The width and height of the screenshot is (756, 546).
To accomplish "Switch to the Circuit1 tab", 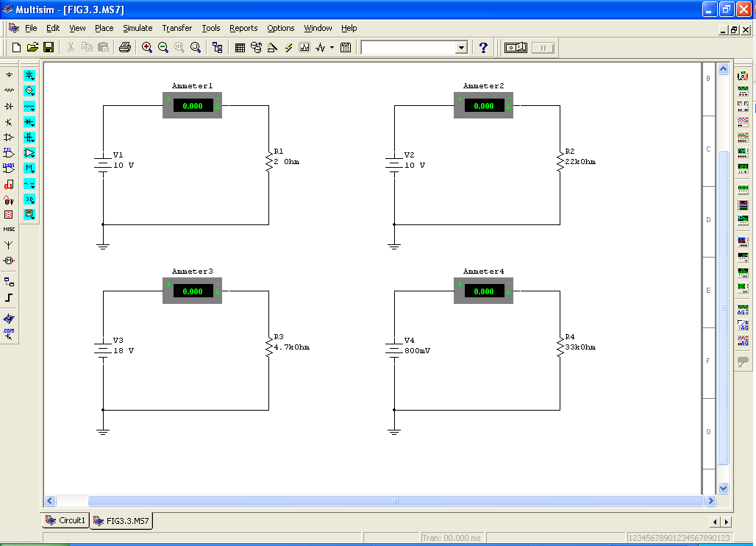I will 64,520.
